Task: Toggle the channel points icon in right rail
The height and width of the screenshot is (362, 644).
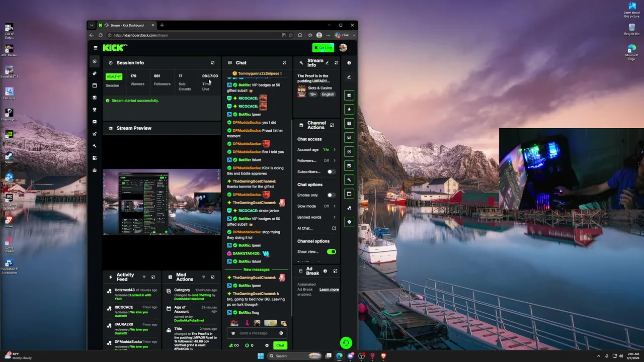Action: [349, 208]
